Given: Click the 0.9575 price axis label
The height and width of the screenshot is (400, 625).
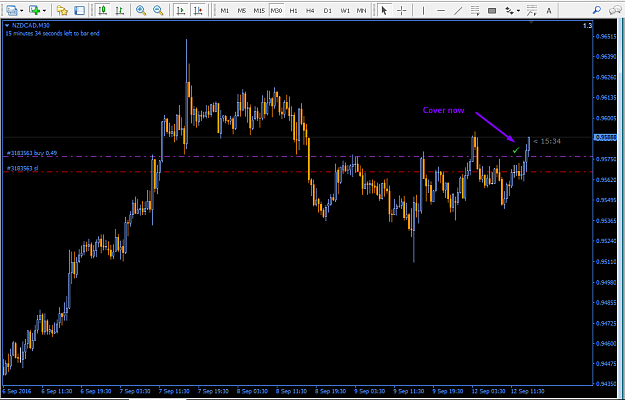Looking at the screenshot, I should point(606,159).
